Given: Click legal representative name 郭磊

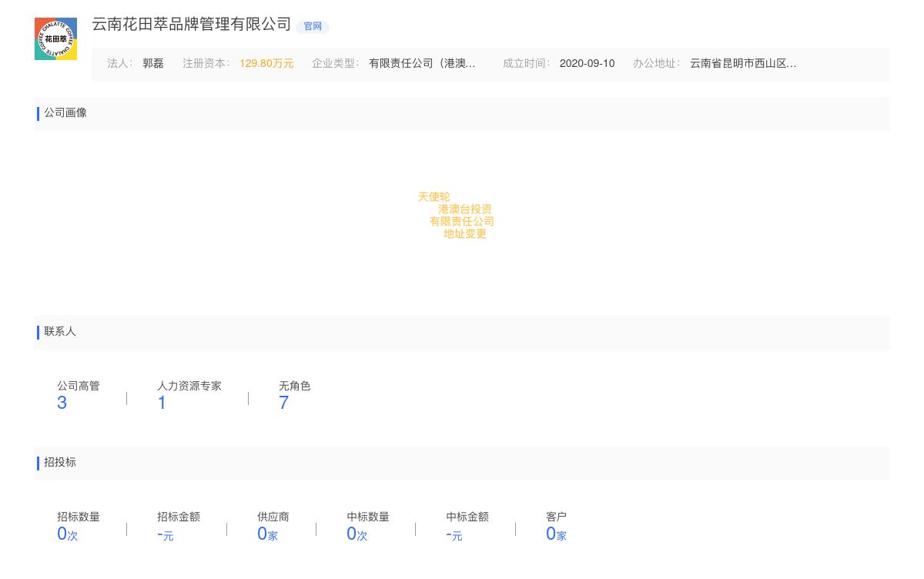Looking at the screenshot, I should click(x=152, y=64).
